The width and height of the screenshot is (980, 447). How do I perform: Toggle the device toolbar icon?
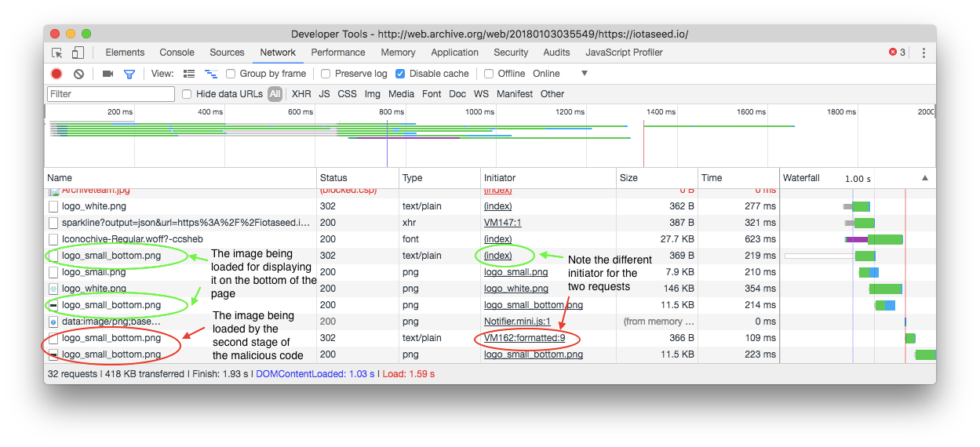pos(78,53)
